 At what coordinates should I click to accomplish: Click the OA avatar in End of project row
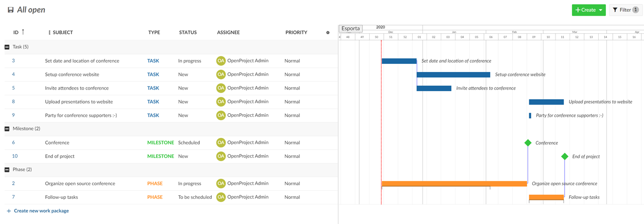[221, 156]
